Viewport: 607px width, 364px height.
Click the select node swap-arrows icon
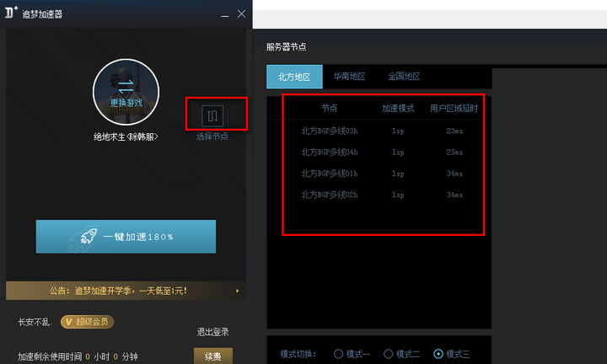[x=212, y=115]
